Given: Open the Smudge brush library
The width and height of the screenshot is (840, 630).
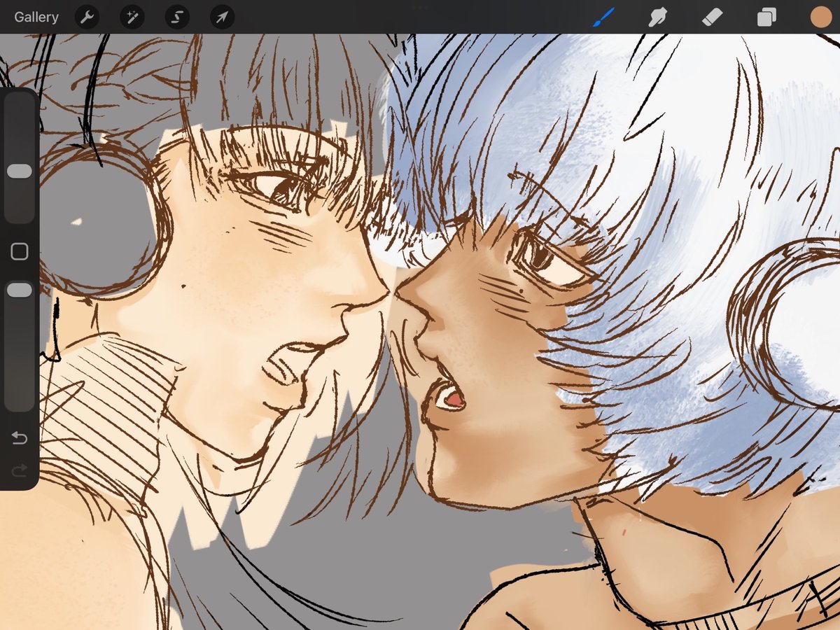Looking at the screenshot, I should [658, 17].
